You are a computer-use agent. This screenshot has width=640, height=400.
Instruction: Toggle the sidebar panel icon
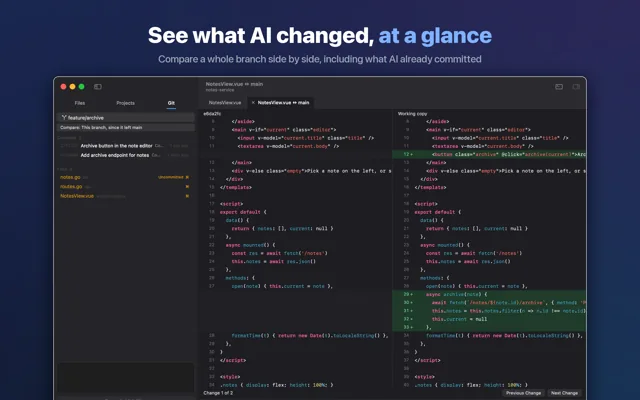(98, 87)
